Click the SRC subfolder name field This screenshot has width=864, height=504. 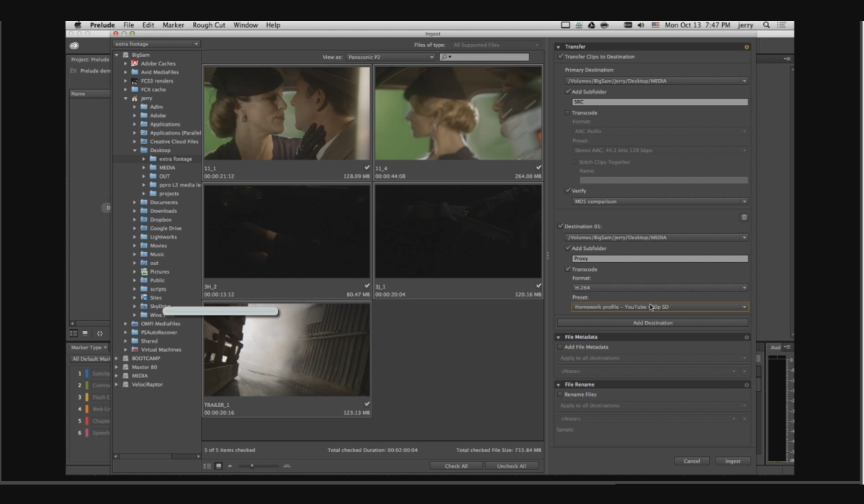[x=660, y=102]
